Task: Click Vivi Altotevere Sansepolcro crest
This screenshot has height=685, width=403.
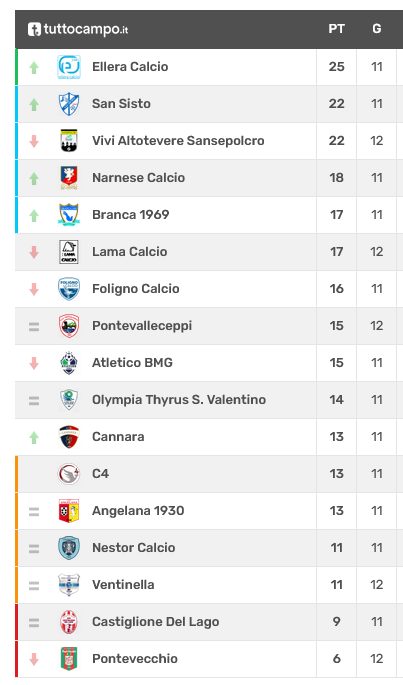Action: tap(69, 141)
